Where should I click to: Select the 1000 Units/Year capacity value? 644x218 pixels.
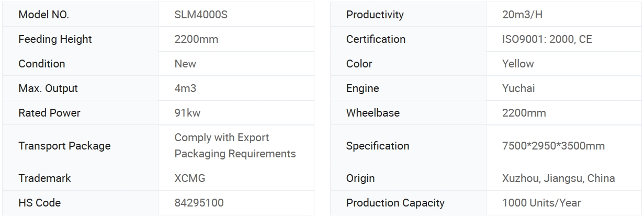pyautogui.click(x=541, y=203)
